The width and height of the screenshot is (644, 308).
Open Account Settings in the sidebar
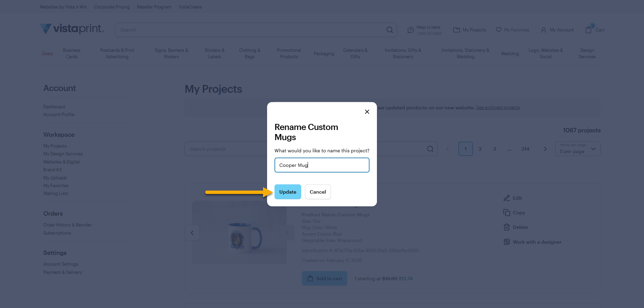click(61, 264)
